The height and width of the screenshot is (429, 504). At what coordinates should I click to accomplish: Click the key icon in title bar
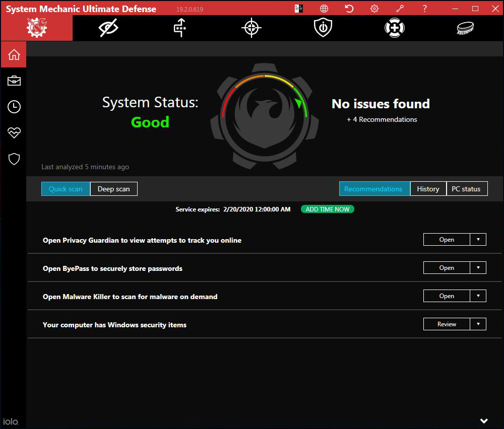(400, 9)
